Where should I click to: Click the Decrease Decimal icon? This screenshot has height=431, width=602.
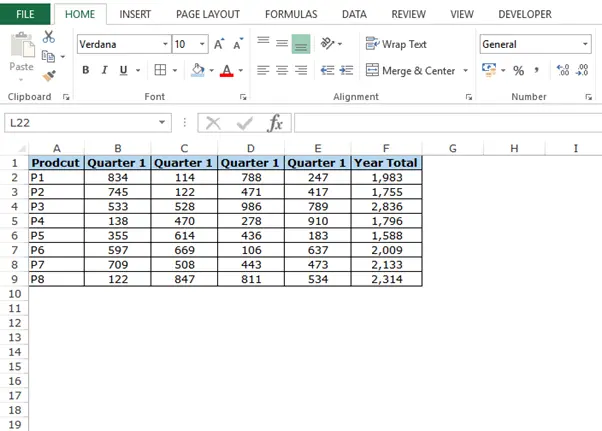tap(582, 70)
